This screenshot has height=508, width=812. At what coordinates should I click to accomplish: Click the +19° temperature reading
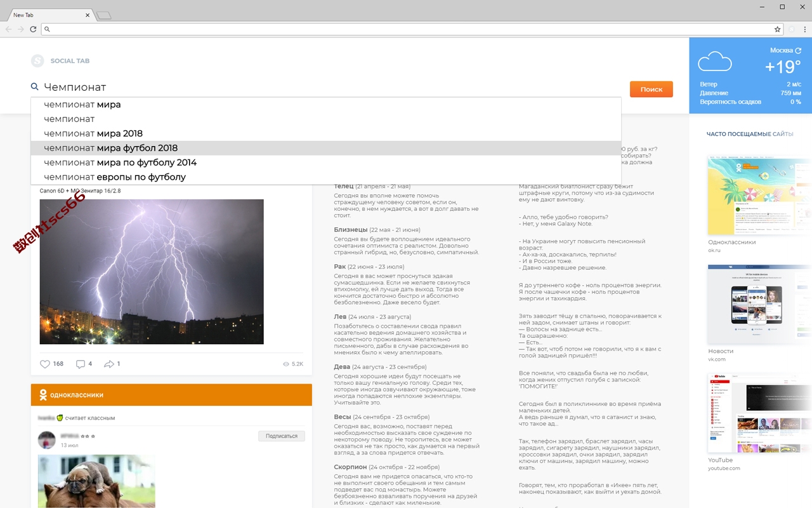point(783,67)
